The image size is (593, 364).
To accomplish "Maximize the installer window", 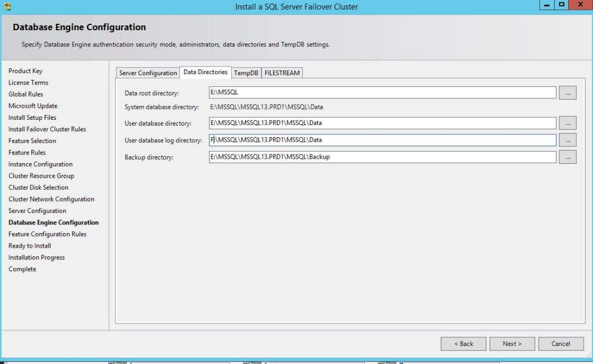I will tap(561, 5).
